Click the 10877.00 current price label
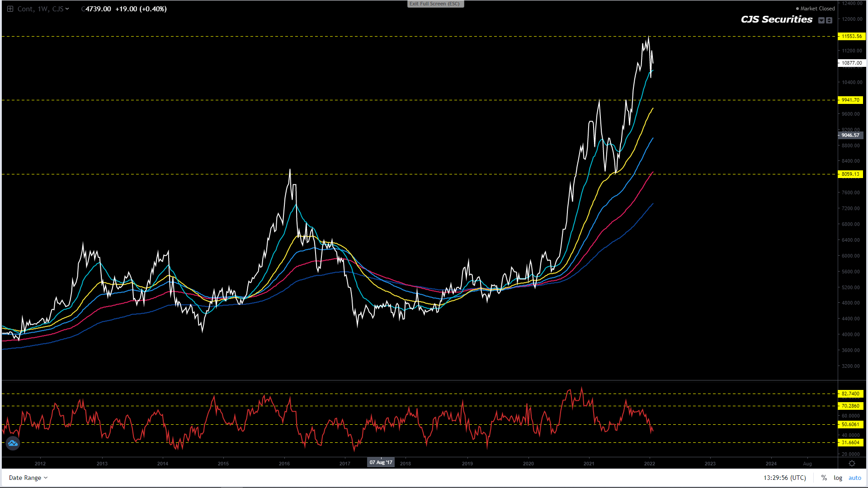This screenshot has height=488, width=868. 851,63
